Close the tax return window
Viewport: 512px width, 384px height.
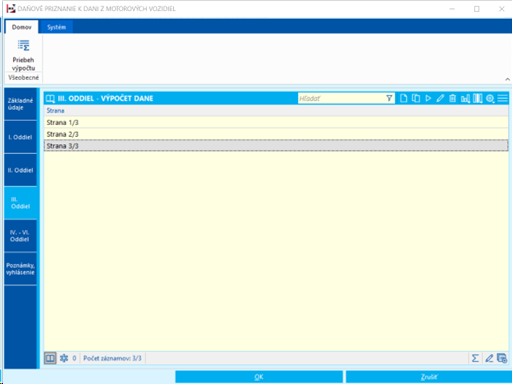[501, 9]
